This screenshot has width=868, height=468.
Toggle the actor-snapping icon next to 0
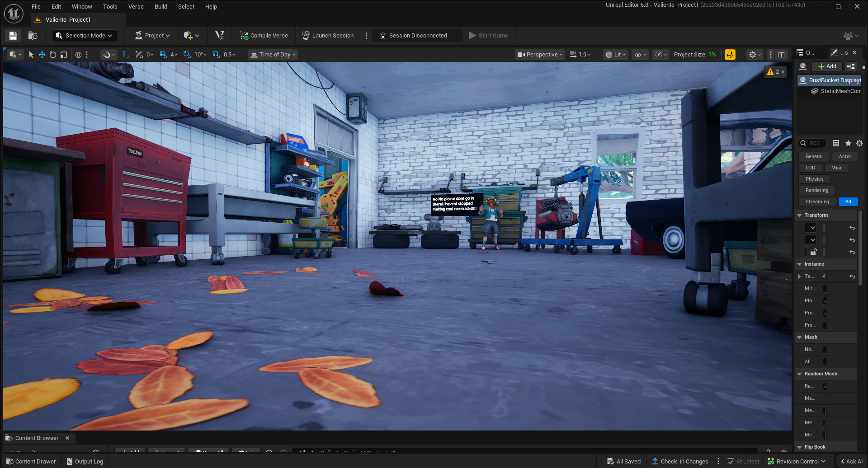point(139,55)
